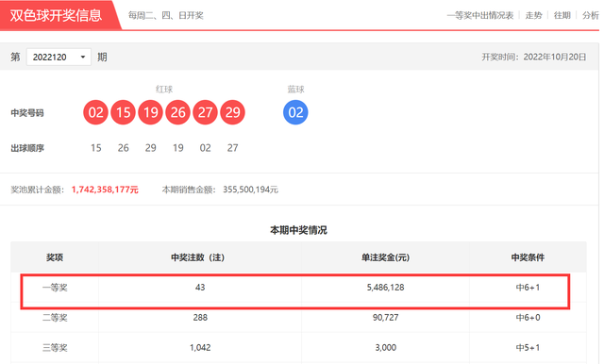Click red ball number 19

151,112
